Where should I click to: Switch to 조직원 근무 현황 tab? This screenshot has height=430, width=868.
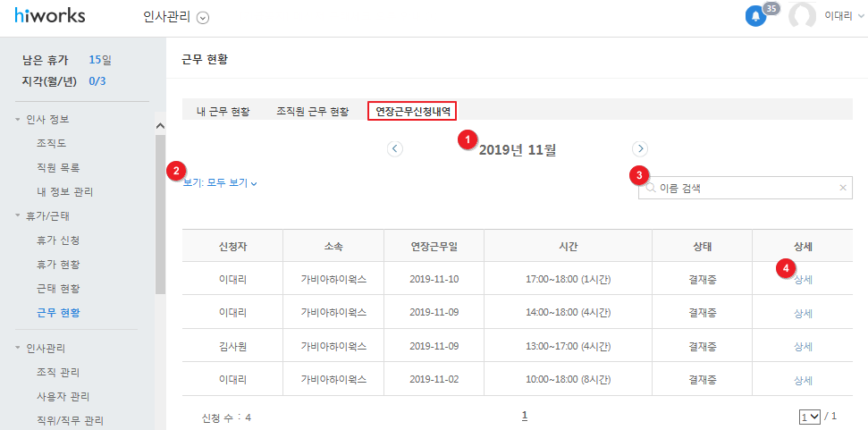point(312,112)
